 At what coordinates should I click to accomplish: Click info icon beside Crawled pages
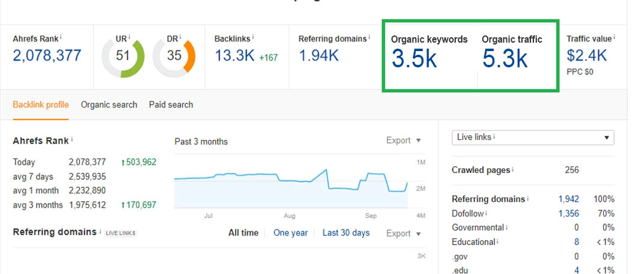coord(513,170)
